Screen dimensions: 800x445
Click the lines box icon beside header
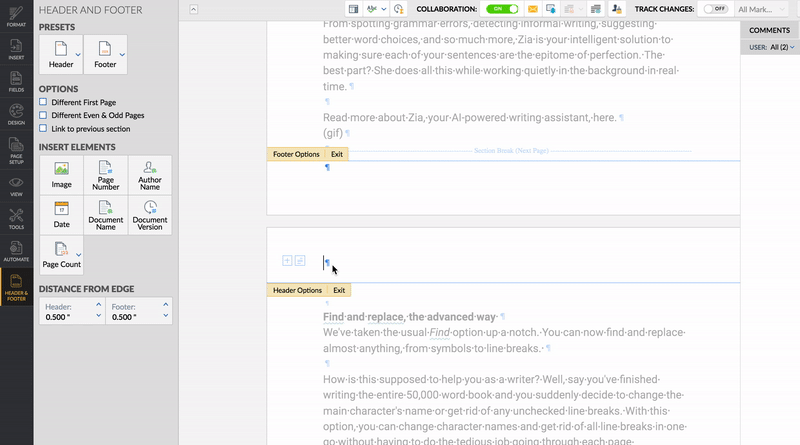click(x=300, y=261)
